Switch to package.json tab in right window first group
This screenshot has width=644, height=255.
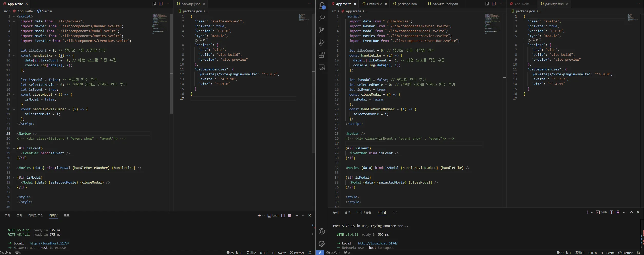pos(407,4)
